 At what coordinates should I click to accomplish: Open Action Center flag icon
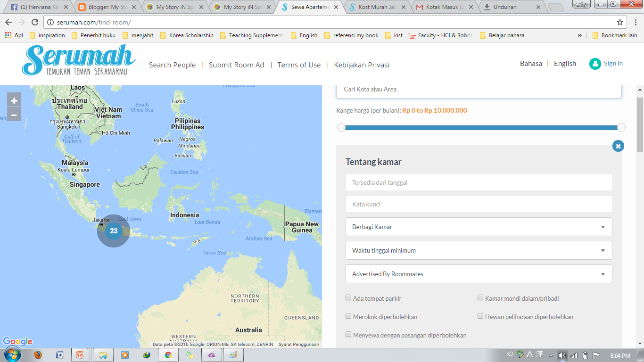596,355
